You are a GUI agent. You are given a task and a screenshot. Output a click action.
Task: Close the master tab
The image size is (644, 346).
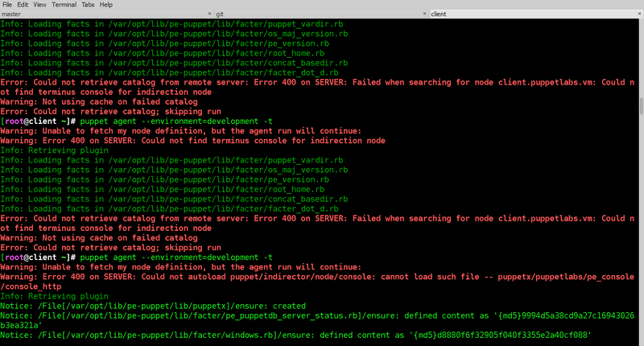point(209,14)
